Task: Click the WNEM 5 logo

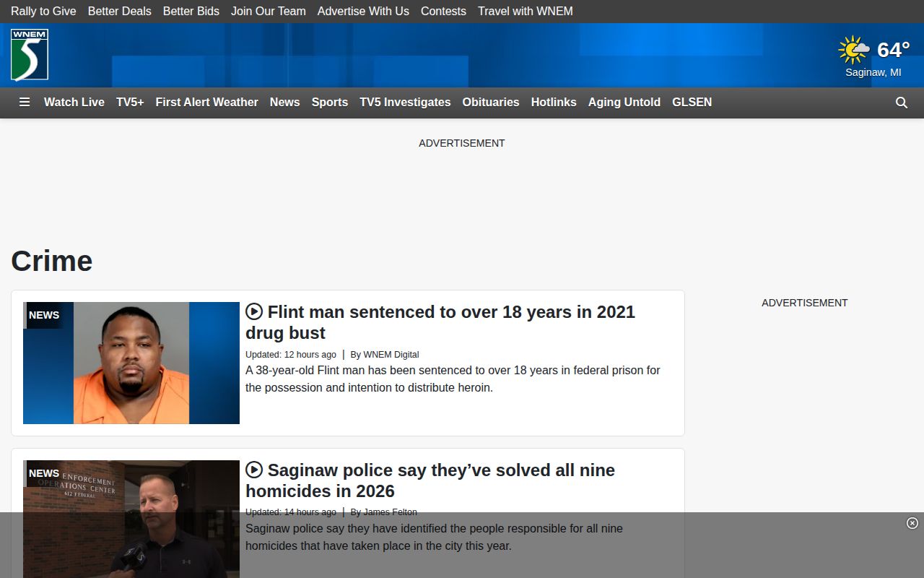Action: tap(30, 55)
